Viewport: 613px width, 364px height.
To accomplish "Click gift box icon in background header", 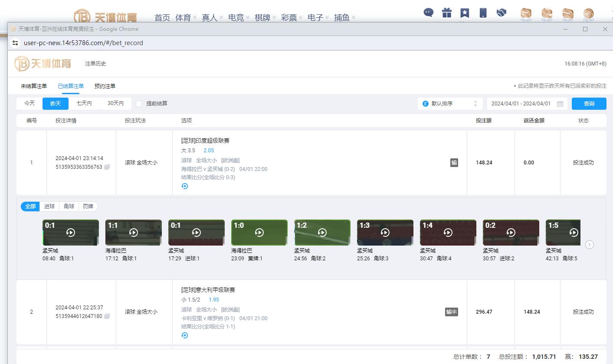I will 447,13.
